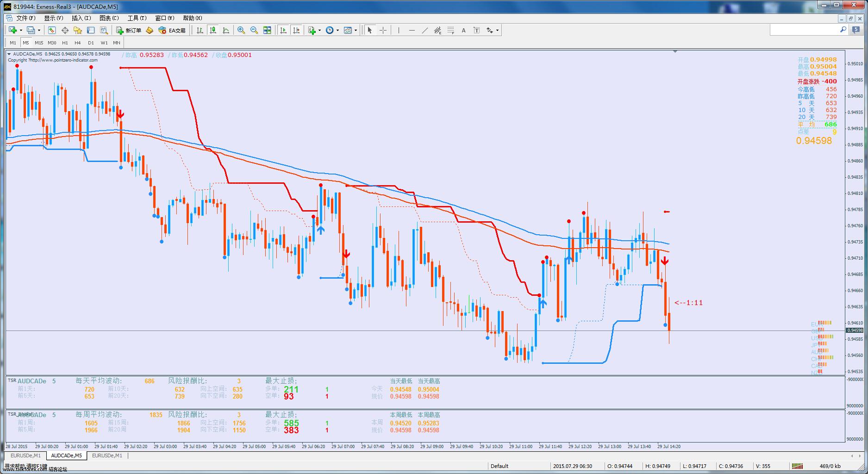
Task: Toggle the EA交易 auto trading button
Action: (x=172, y=30)
